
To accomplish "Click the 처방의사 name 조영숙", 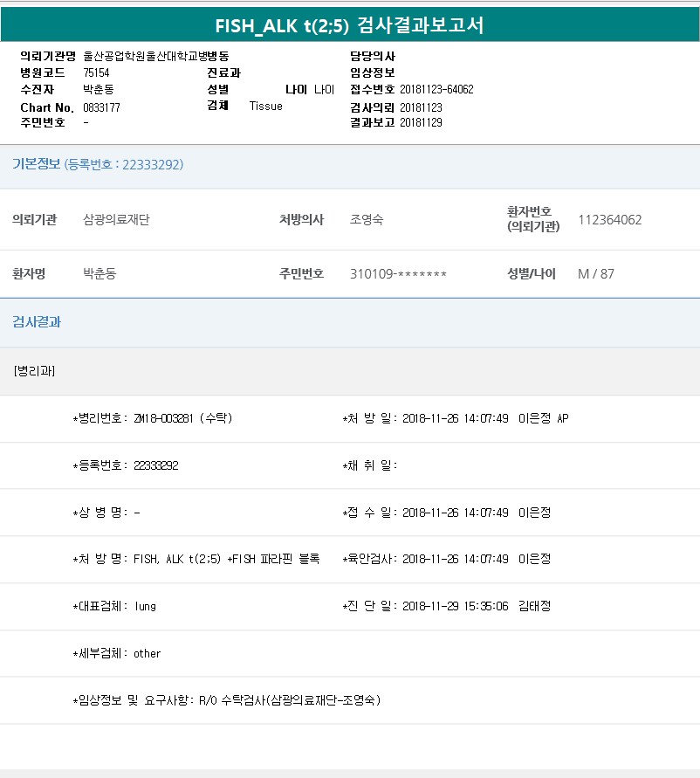I will click(366, 220).
